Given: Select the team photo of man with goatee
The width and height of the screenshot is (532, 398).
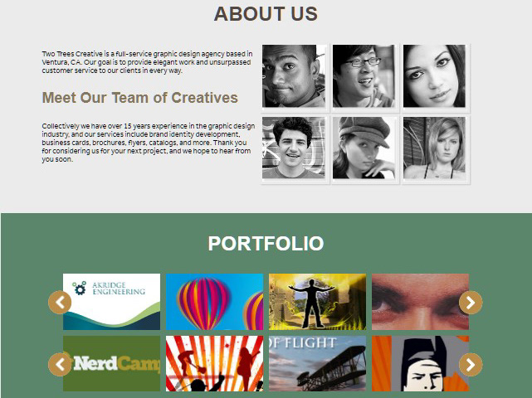Looking at the screenshot, I should [x=294, y=76].
